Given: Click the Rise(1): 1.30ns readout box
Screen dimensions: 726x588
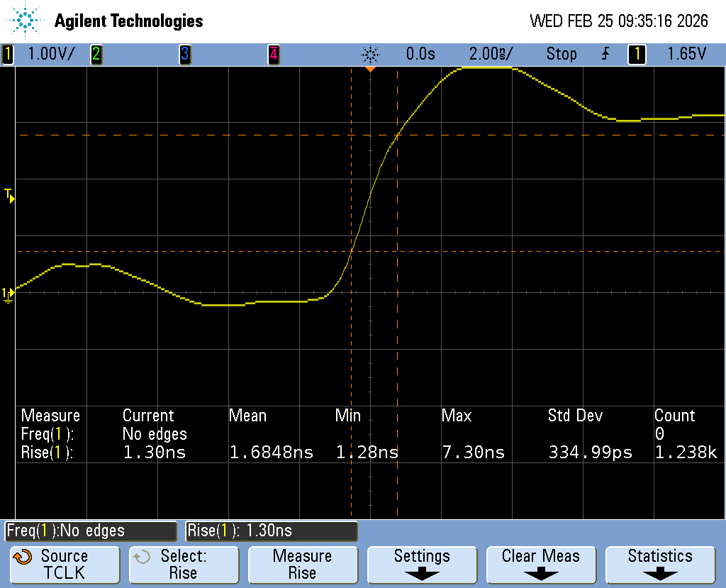Looking at the screenshot, I should click(x=271, y=531).
